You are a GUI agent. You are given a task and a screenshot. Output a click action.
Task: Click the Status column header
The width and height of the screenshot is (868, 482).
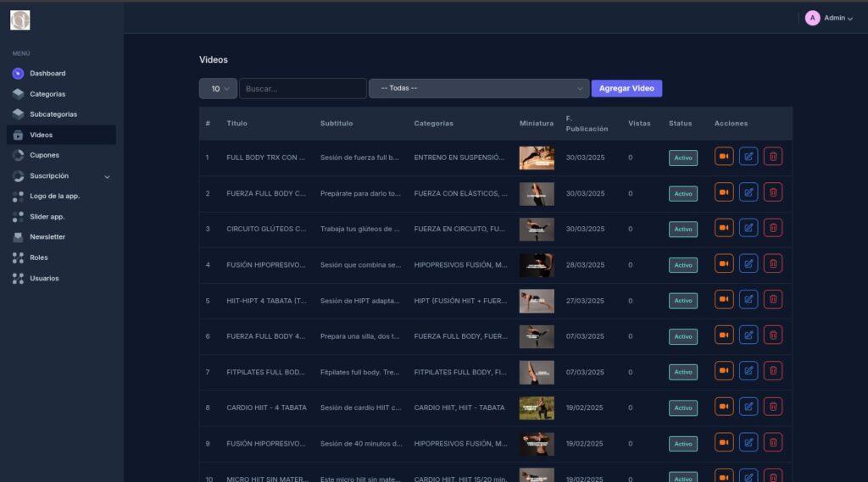(681, 124)
